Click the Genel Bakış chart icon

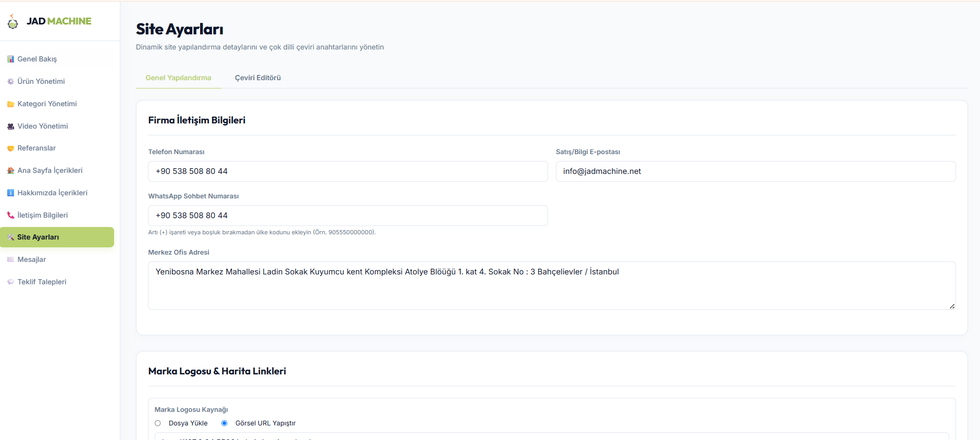coord(10,59)
